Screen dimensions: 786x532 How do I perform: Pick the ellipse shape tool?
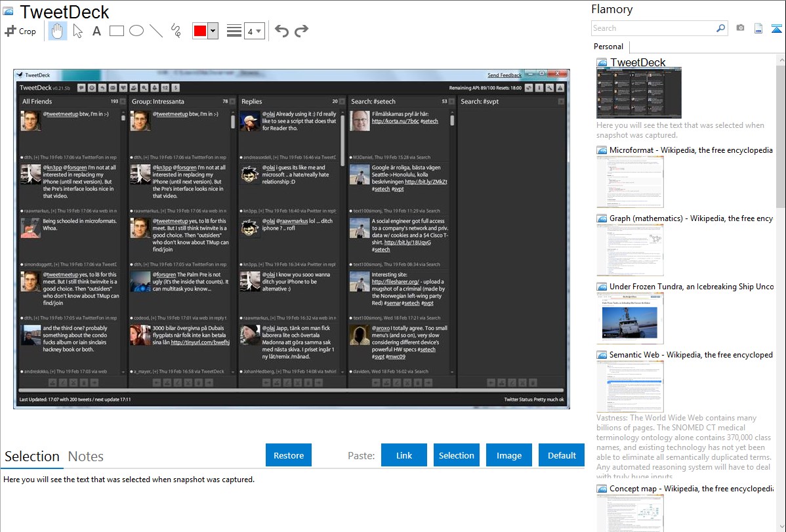click(136, 31)
